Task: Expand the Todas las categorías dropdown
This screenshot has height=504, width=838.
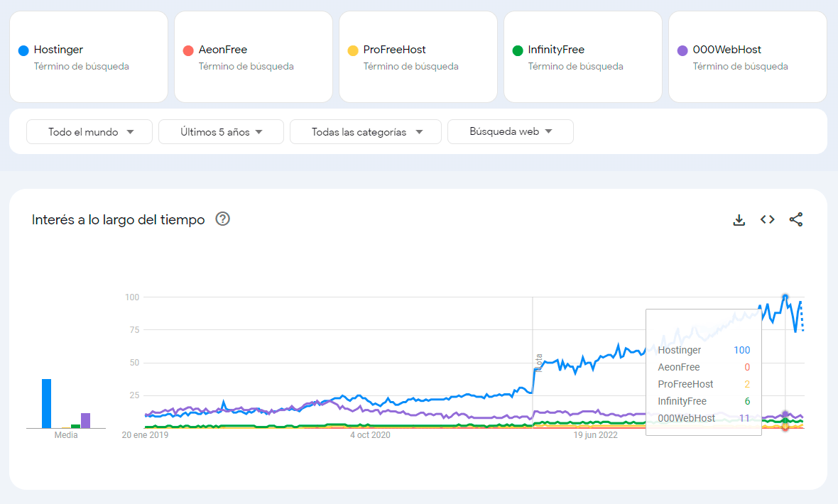Action: [366, 132]
